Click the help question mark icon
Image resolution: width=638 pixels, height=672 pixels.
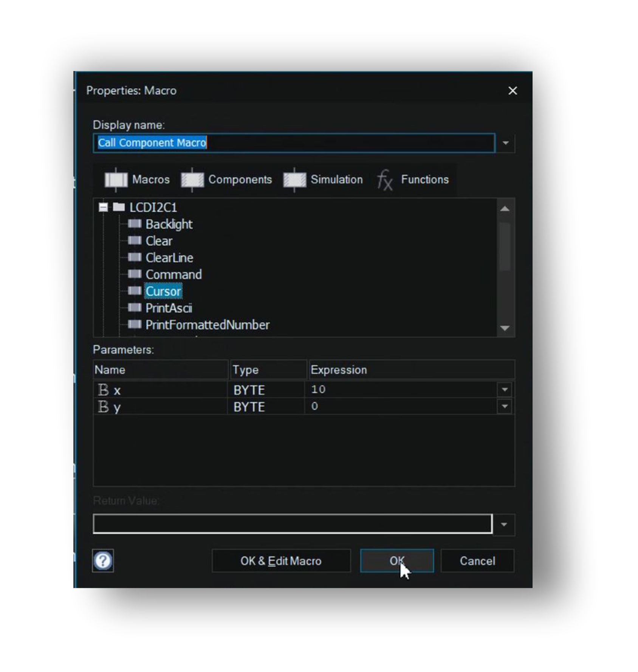103,561
